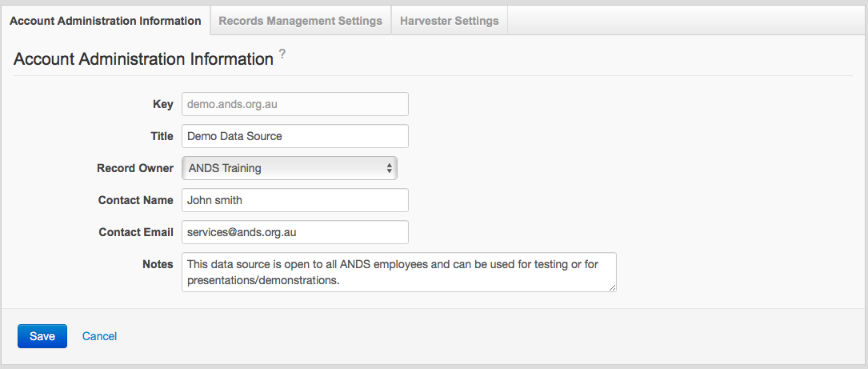Click the Contact Name field
Screen dimensions: 868x369
click(294, 200)
